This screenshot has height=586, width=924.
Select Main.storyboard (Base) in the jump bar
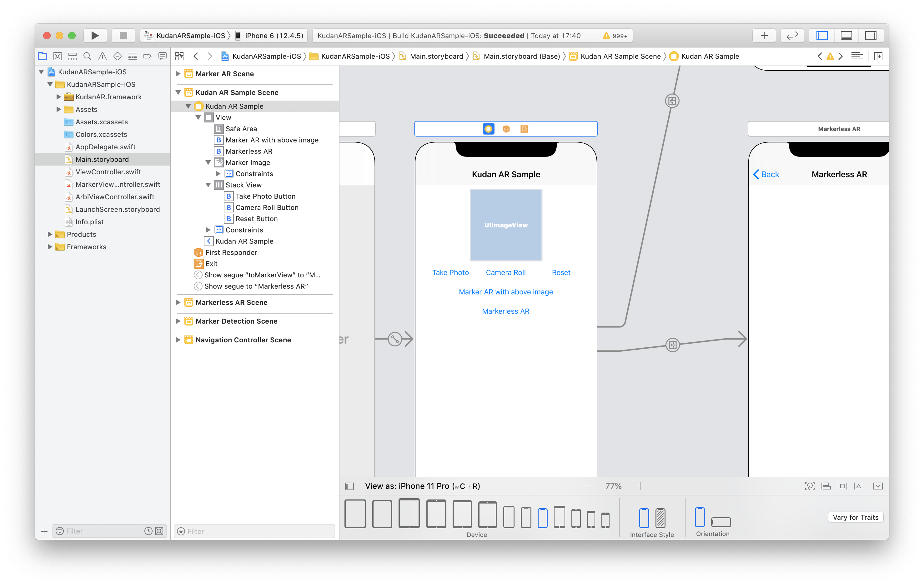516,56
